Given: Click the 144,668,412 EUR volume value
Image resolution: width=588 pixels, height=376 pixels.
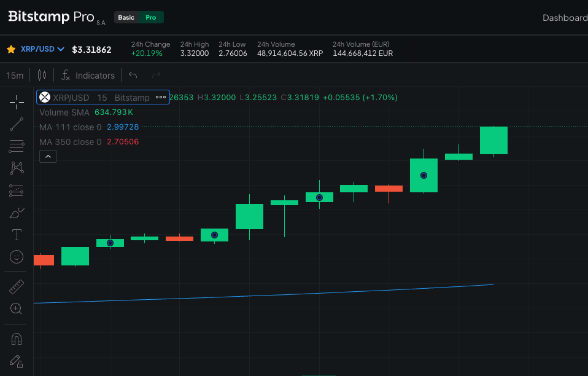Looking at the screenshot, I should pos(363,53).
